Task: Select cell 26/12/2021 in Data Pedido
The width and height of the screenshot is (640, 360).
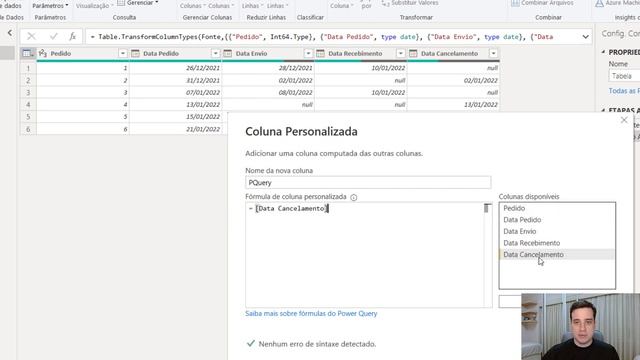Action: point(176,68)
